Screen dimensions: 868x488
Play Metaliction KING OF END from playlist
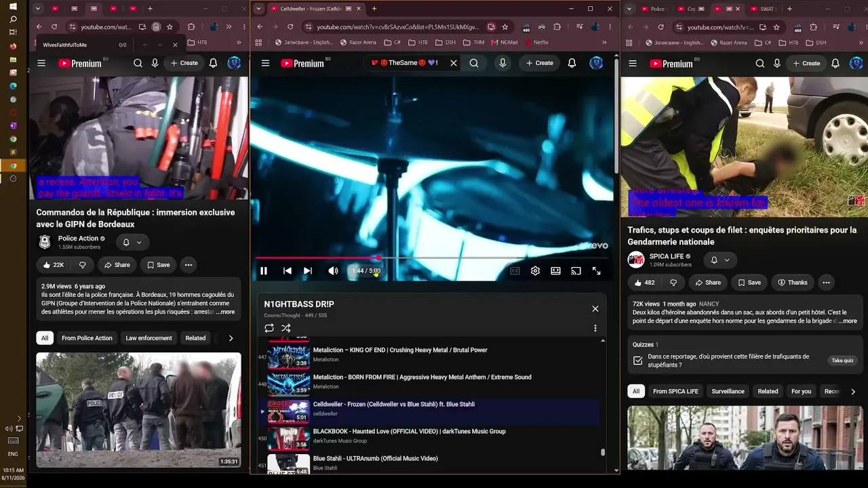tap(400, 350)
